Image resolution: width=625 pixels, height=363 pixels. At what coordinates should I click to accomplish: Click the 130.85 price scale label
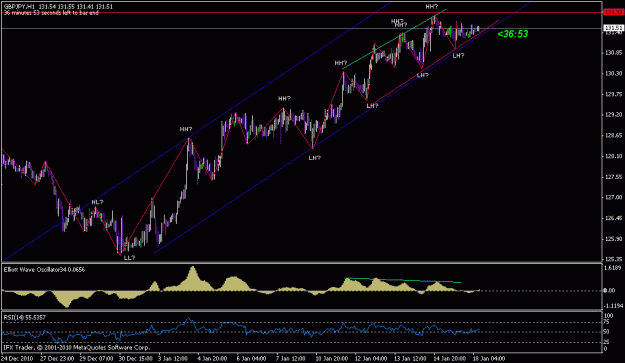(x=613, y=53)
